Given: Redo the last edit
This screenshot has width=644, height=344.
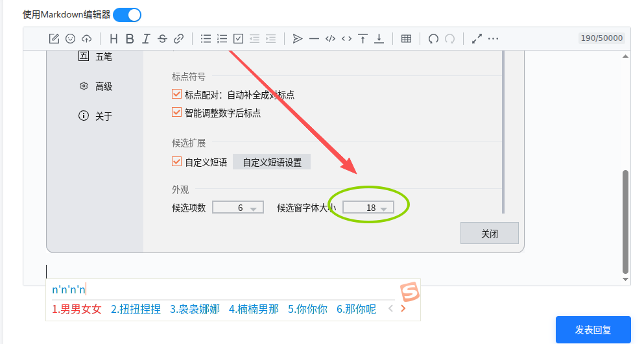Looking at the screenshot, I should (x=449, y=39).
